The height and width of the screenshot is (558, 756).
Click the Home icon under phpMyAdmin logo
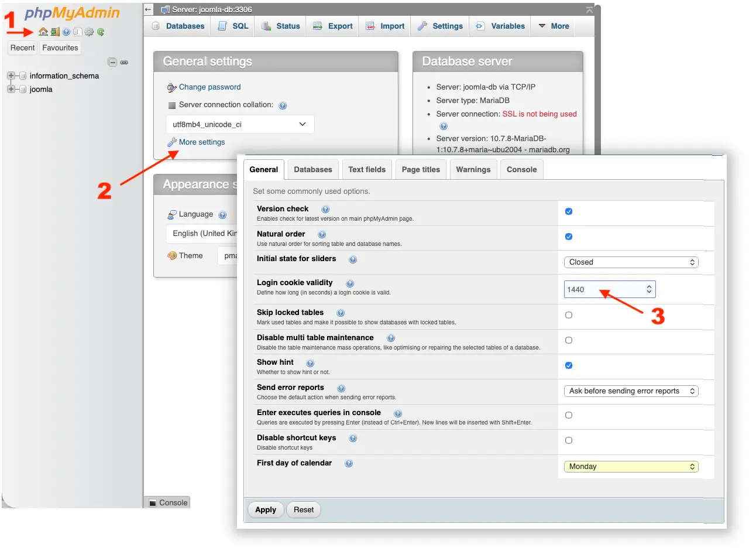43,32
